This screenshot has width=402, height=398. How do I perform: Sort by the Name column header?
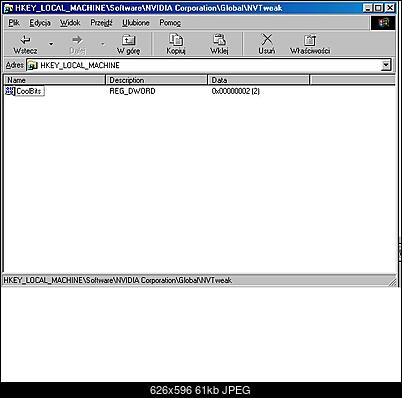55,80
